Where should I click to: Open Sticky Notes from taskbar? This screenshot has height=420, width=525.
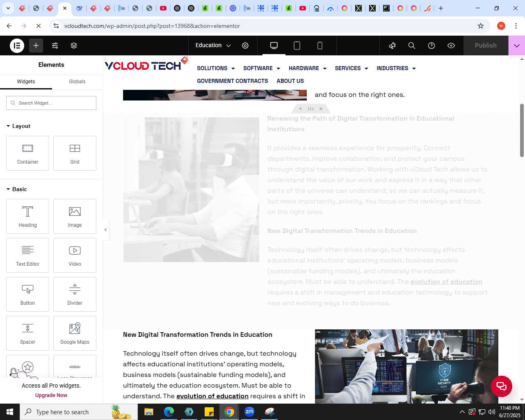click(x=209, y=412)
